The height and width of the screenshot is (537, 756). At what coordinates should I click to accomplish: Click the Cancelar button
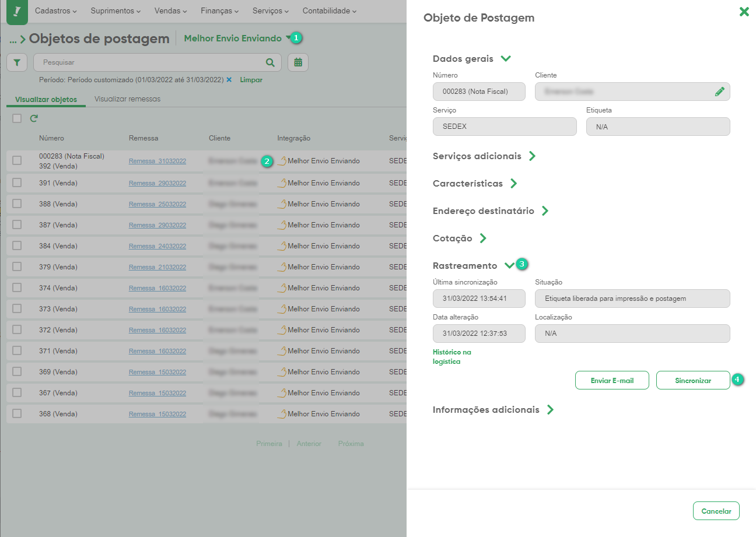716,511
